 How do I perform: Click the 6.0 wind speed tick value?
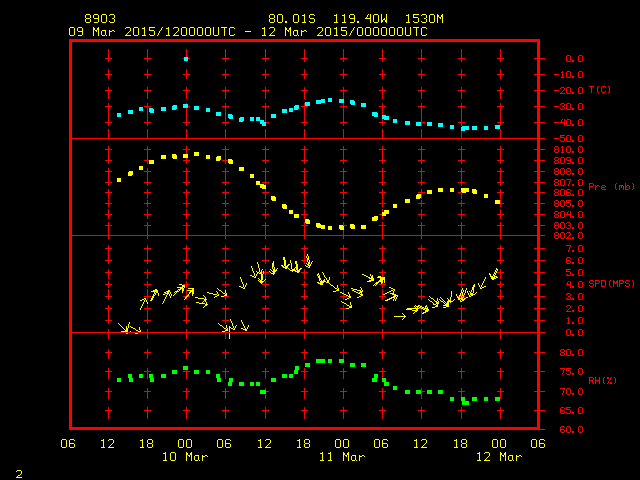[574, 260]
